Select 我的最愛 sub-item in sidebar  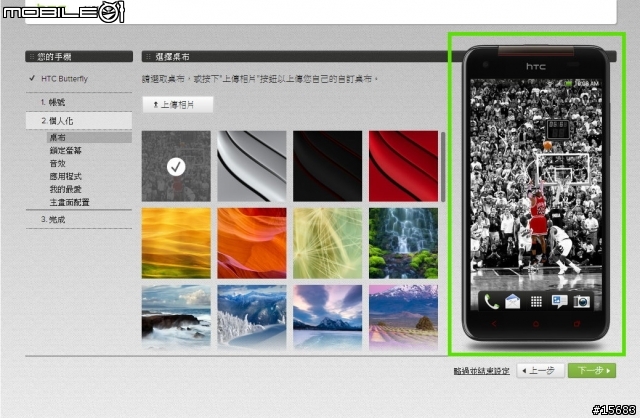(66, 189)
